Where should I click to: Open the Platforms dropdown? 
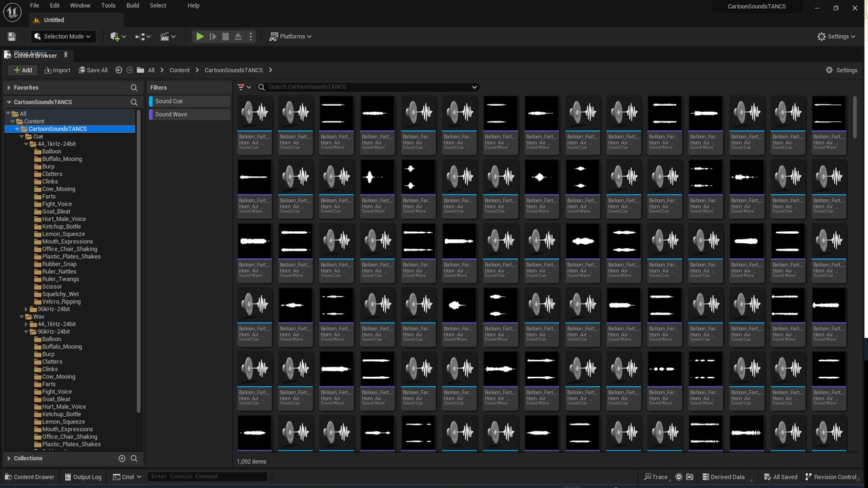click(x=290, y=37)
